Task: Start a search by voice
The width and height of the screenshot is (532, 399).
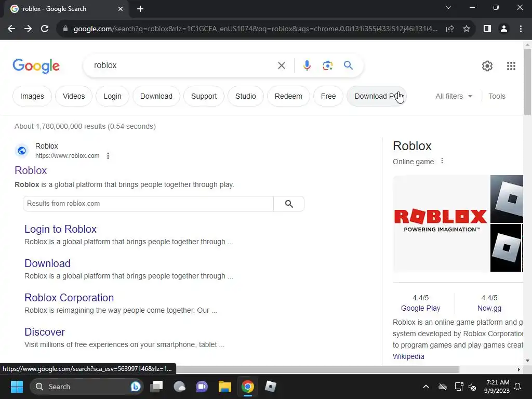Action: [307, 65]
